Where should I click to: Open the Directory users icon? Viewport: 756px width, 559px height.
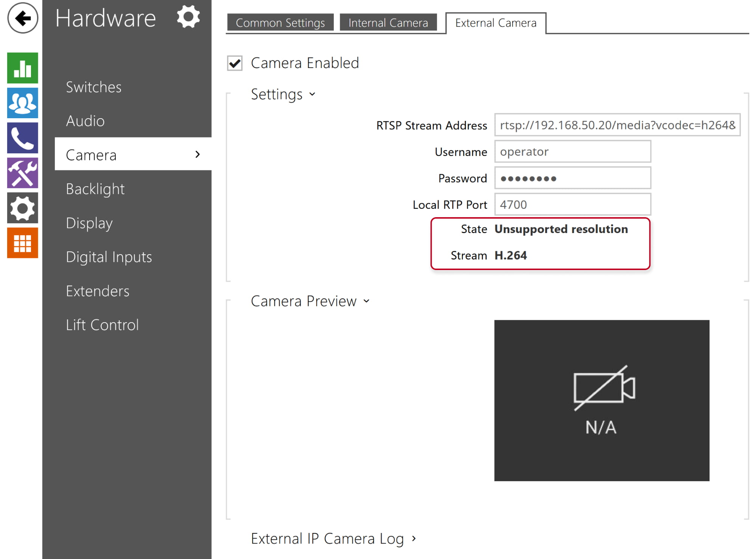pyautogui.click(x=23, y=103)
